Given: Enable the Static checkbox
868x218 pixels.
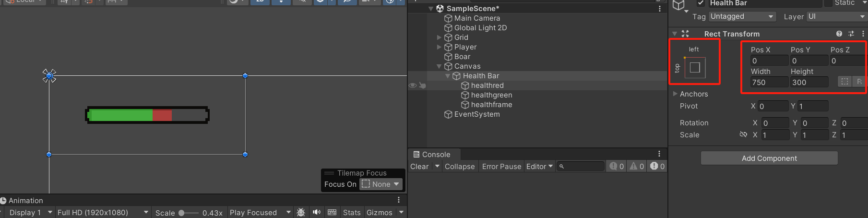Looking at the screenshot, I should (x=828, y=3).
